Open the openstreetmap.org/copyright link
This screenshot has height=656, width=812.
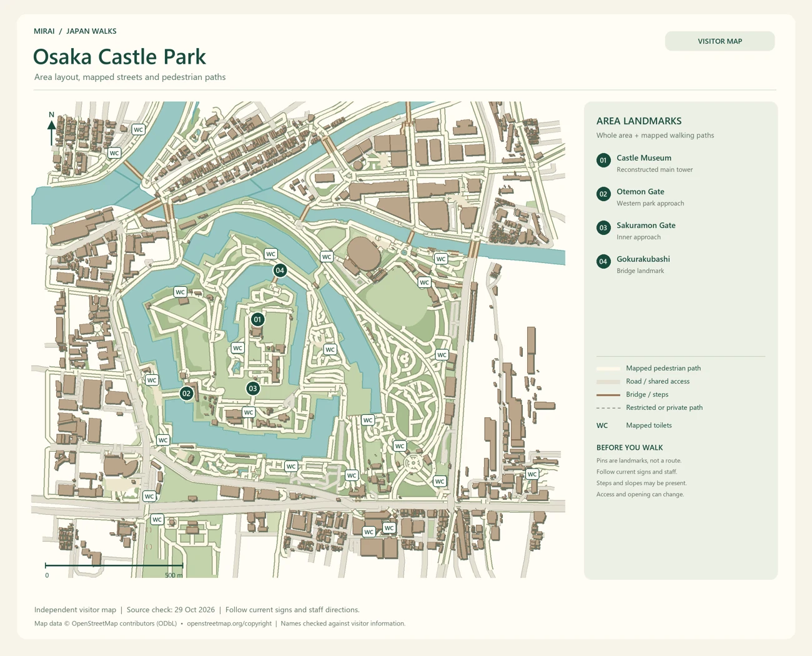(x=229, y=624)
